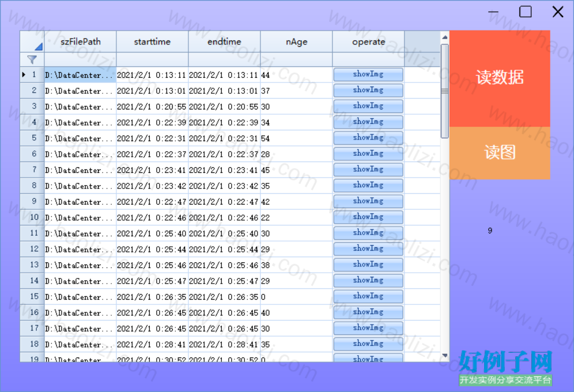Select row header number 17
Image resolution: width=574 pixels, height=392 pixels.
tap(32, 329)
